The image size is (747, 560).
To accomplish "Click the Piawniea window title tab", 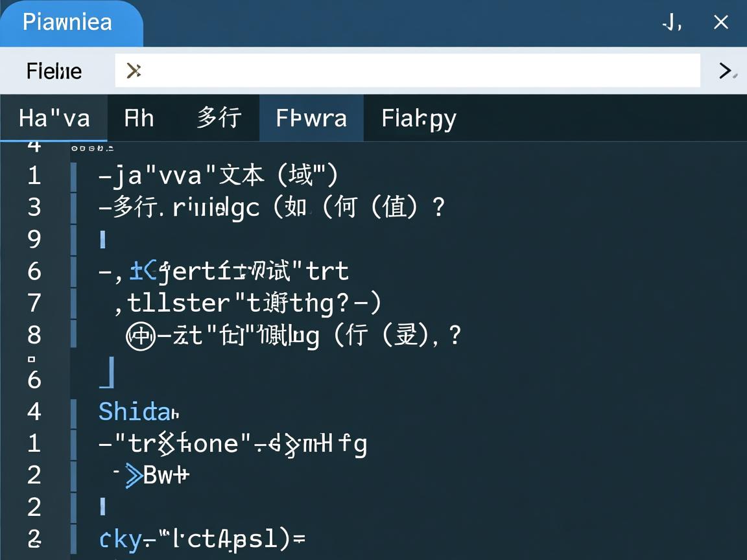I will click(67, 23).
